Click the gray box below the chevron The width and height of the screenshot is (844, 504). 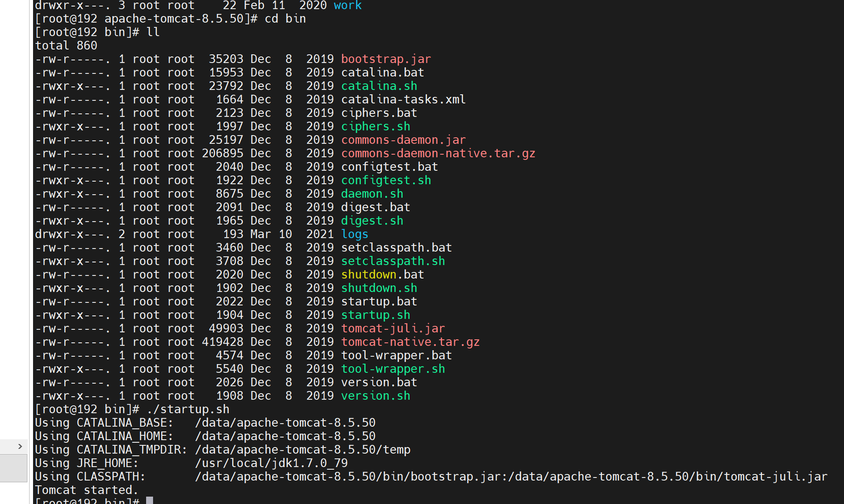pos(13,468)
